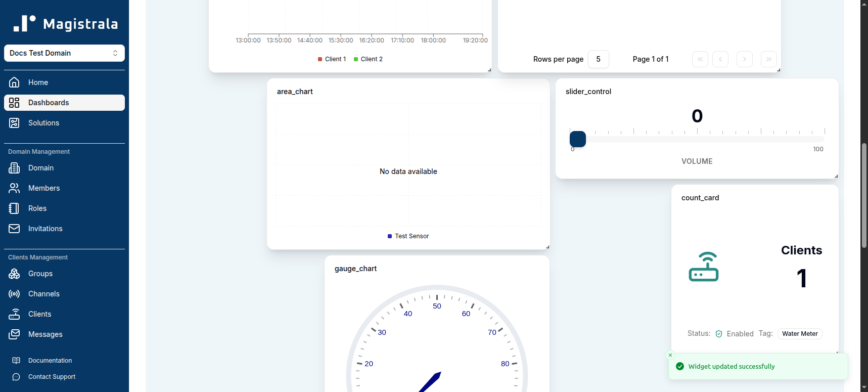Screen dimensions: 868x392
Task: Open the Rows per page dropdown
Action: (599, 59)
